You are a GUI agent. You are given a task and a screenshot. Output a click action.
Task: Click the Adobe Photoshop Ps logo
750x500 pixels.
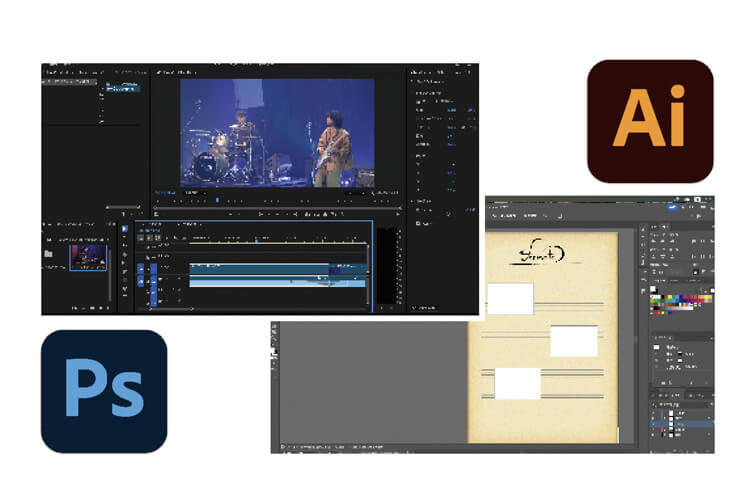coord(104,391)
